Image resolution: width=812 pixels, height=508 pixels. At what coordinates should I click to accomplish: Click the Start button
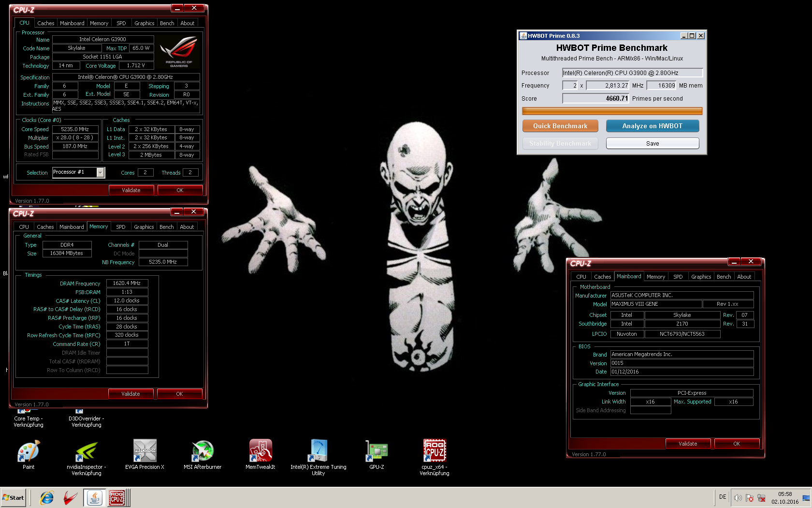[13, 497]
